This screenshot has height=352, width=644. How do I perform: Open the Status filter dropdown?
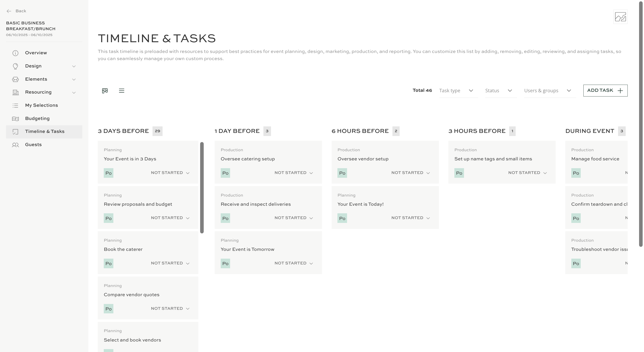[501, 91]
